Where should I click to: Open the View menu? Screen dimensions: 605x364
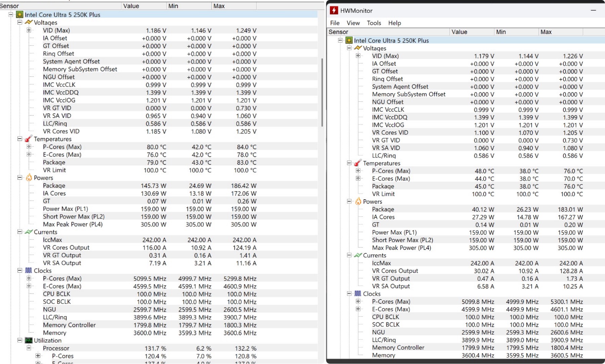[353, 23]
